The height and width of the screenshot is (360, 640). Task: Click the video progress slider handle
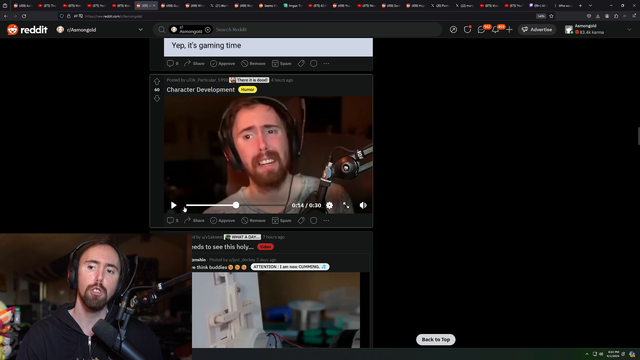coord(236,205)
